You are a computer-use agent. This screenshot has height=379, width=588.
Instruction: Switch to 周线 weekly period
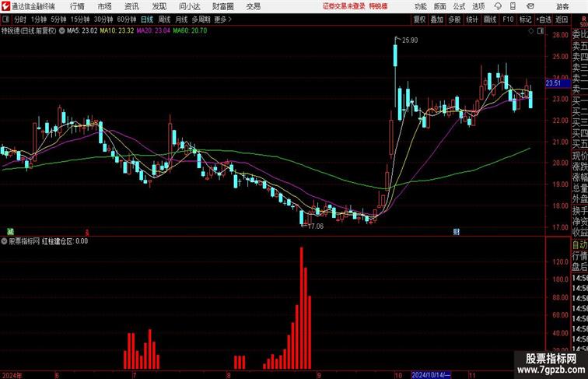164,19
